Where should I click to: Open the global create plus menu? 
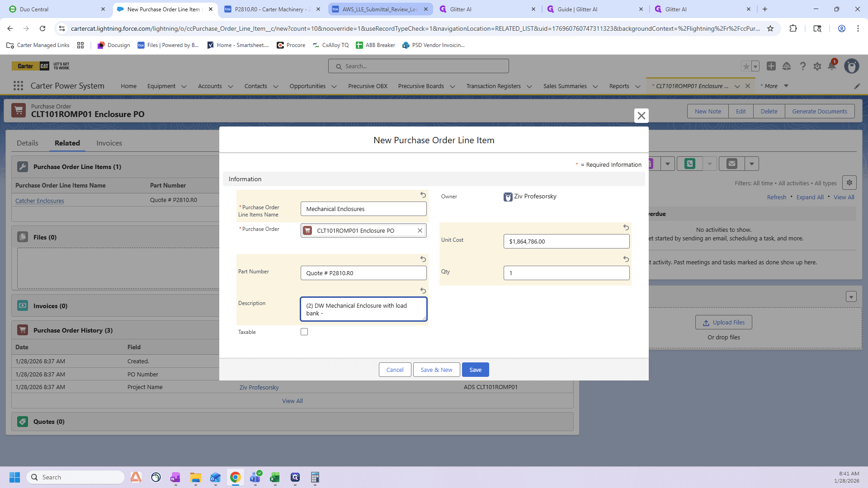(x=771, y=66)
